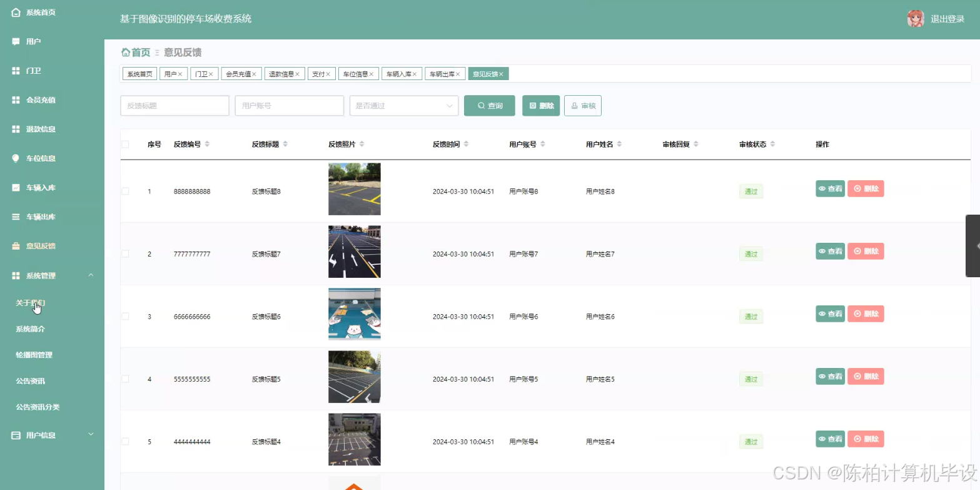The image size is (980, 490).
Task: Click the 通过 status tag for 反馈标题8
Action: click(x=751, y=191)
